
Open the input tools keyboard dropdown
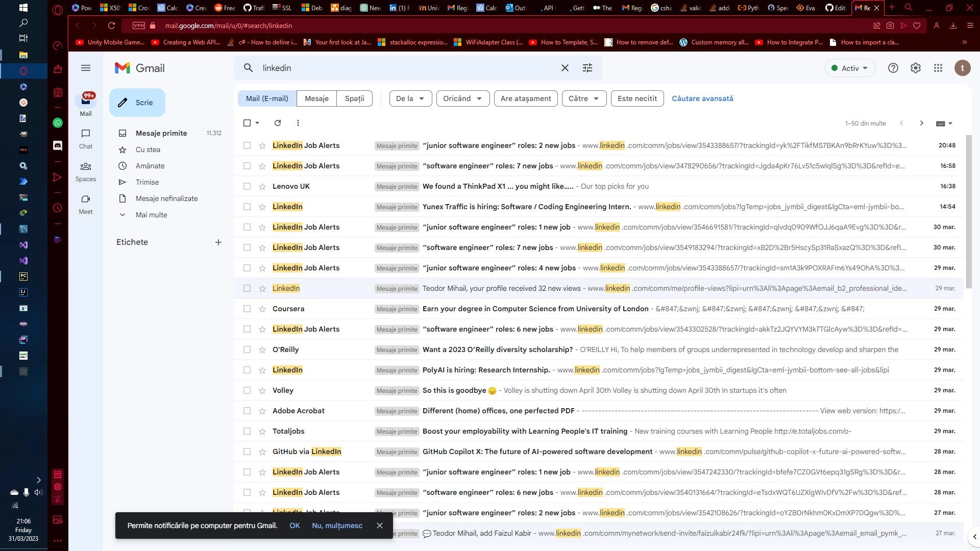(944, 123)
